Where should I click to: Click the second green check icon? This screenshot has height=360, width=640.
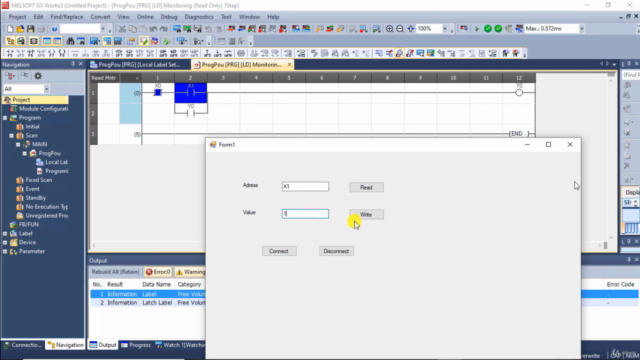pyautogui.click(x=498, y=29)
